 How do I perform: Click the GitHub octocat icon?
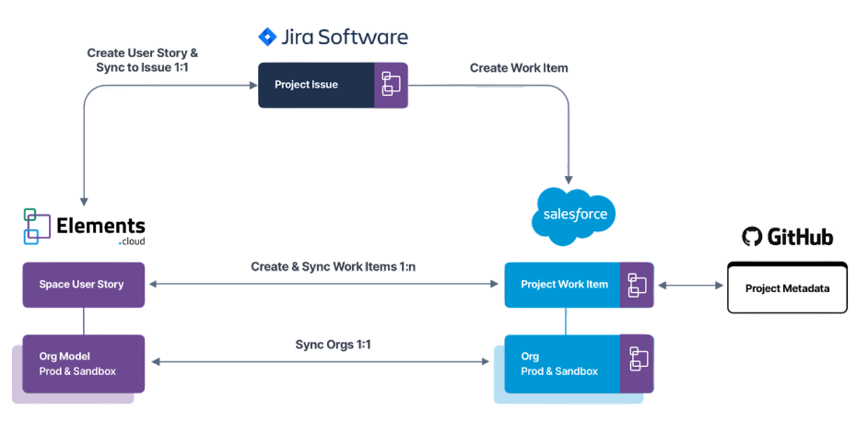[x=753, y=237]
